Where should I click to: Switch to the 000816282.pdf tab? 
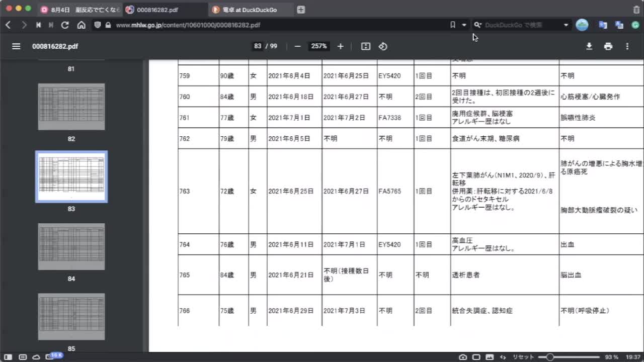[x=166, y=10]
